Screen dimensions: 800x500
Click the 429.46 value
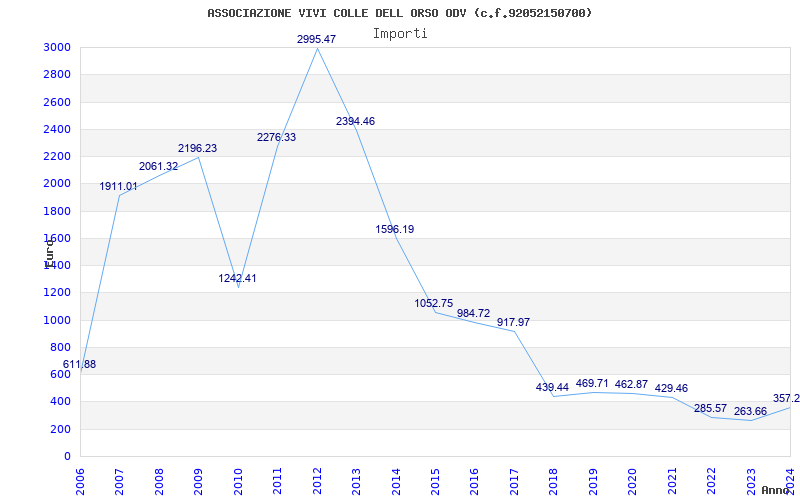671,388
